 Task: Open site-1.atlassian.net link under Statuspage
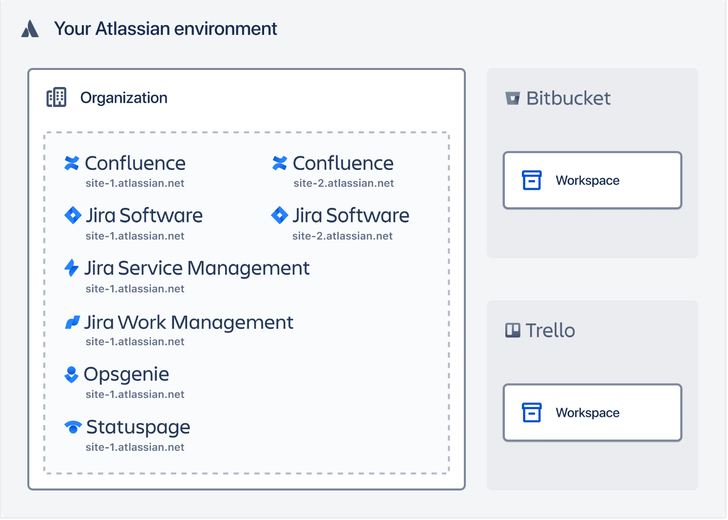click(x=135, y=447)
